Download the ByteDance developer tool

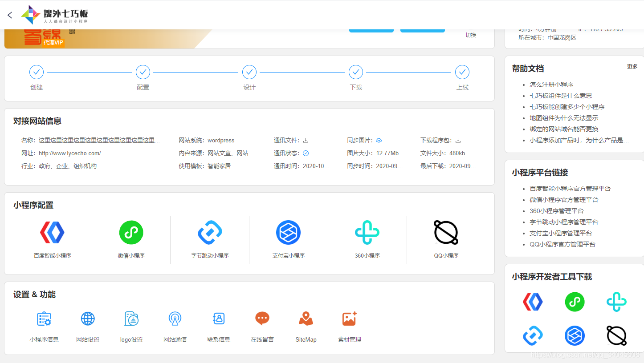(x=533, y=336)
